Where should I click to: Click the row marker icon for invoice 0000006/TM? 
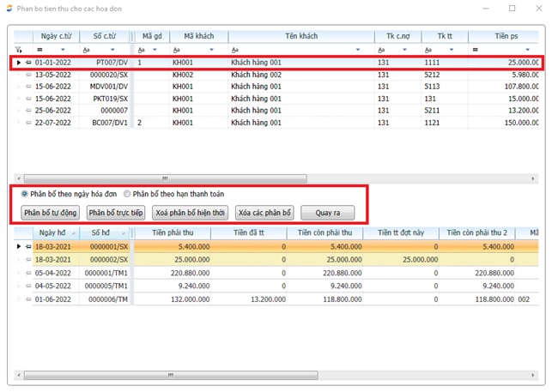coord(27,298)
